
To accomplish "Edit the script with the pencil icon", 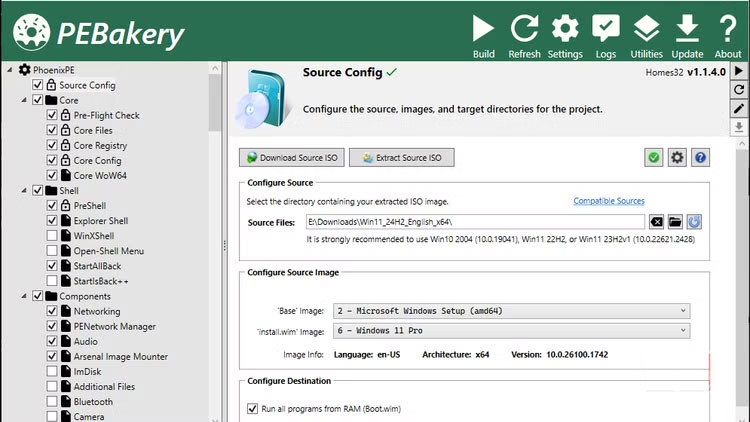I will point(739,109).
